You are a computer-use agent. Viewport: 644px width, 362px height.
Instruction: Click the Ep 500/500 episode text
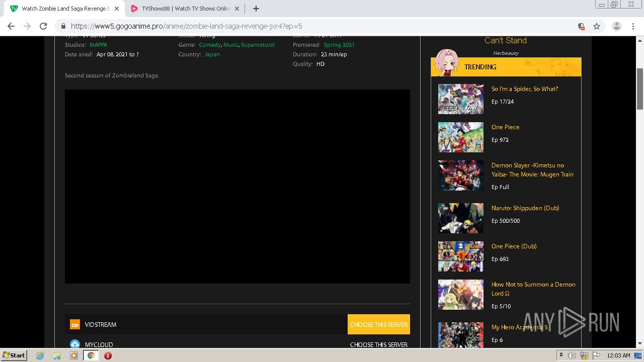(506, 221)
